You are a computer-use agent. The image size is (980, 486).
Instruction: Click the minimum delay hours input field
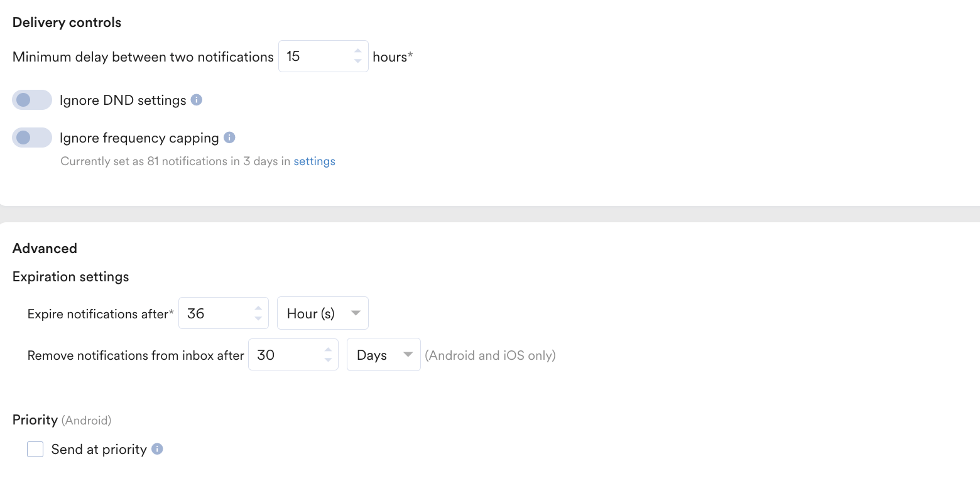tap(323, 57)
